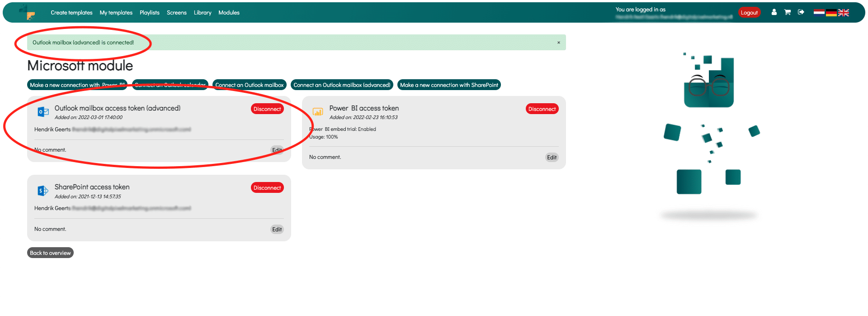This screenshot has width=868, height=316.
Task: Click 'Added on: 2022-02-23 16:10:53' text
Action: pyautogui.click(x=363, y=117)
